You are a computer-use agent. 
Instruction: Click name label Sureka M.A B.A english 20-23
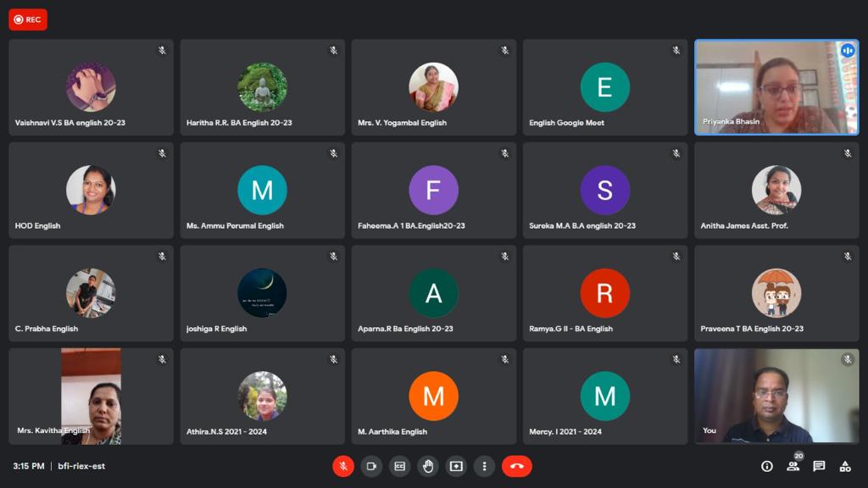click(x=582, y=225)
